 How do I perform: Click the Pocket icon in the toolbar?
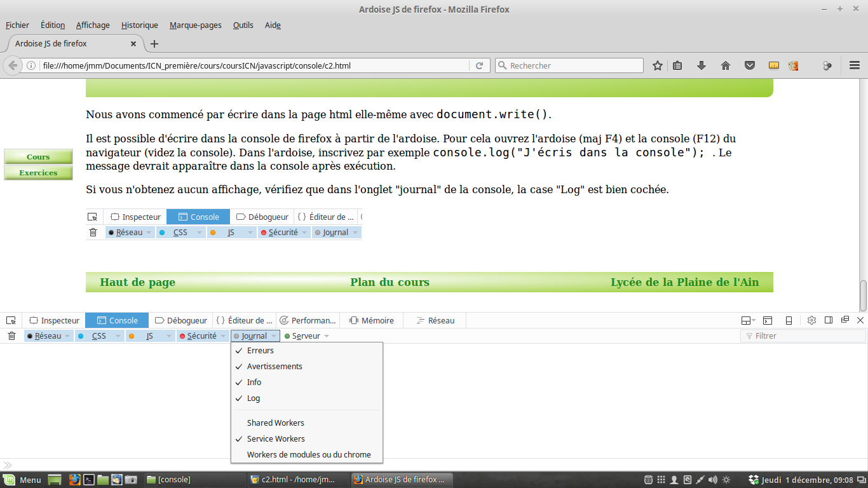coord(750,65)
